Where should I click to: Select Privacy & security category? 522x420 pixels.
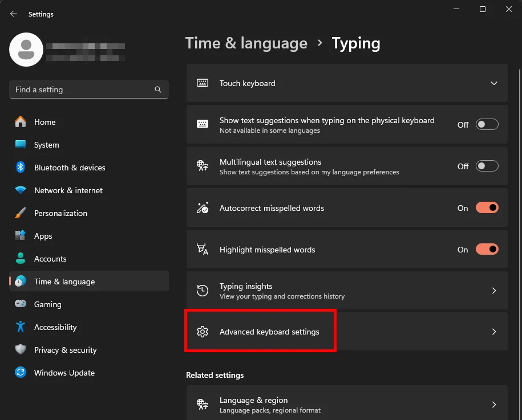click(x=89, y=350)
